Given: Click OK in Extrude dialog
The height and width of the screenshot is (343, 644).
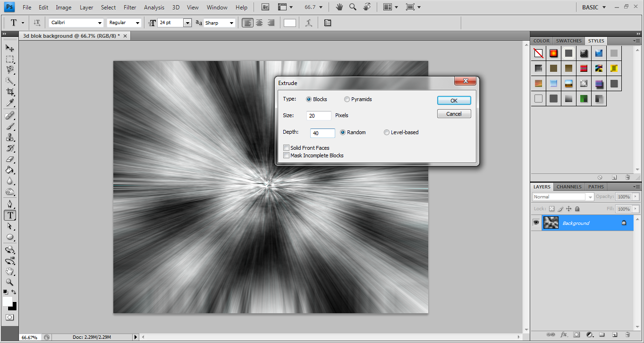Looking at the screenshot, I should (x=454, y=101).
